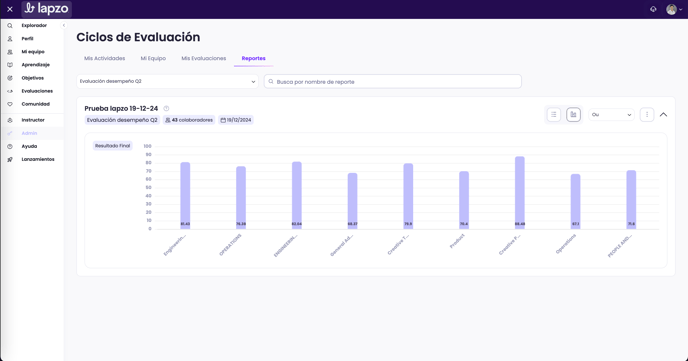Click the Resultado Final legend label

112,146
